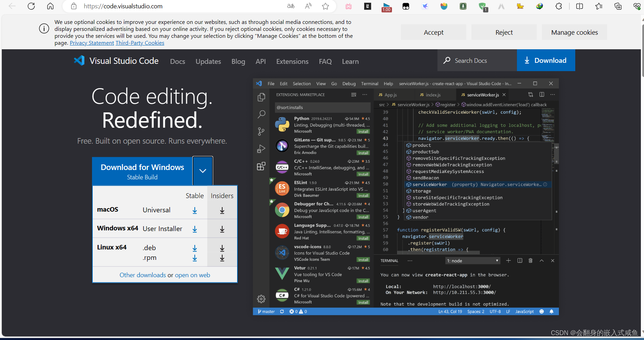Click Manage cookies button
Screen dimensions: 644x340
pos(575,32)
